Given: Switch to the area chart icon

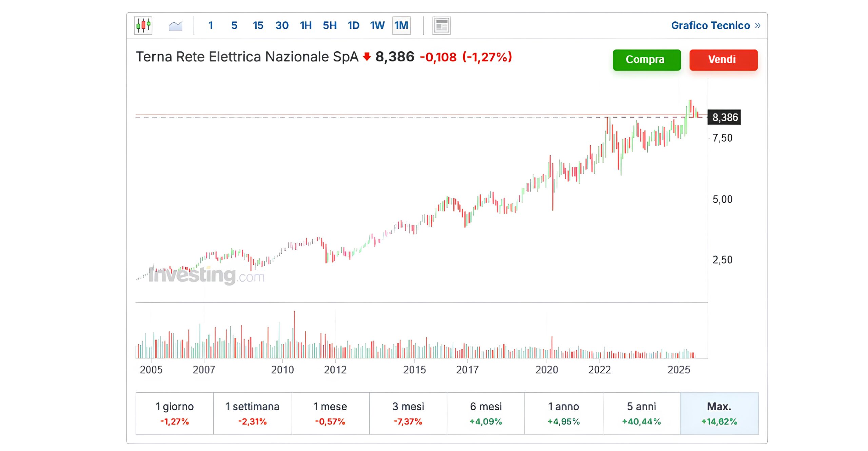Looking at the screenshot, I should (x=175, y=25).
